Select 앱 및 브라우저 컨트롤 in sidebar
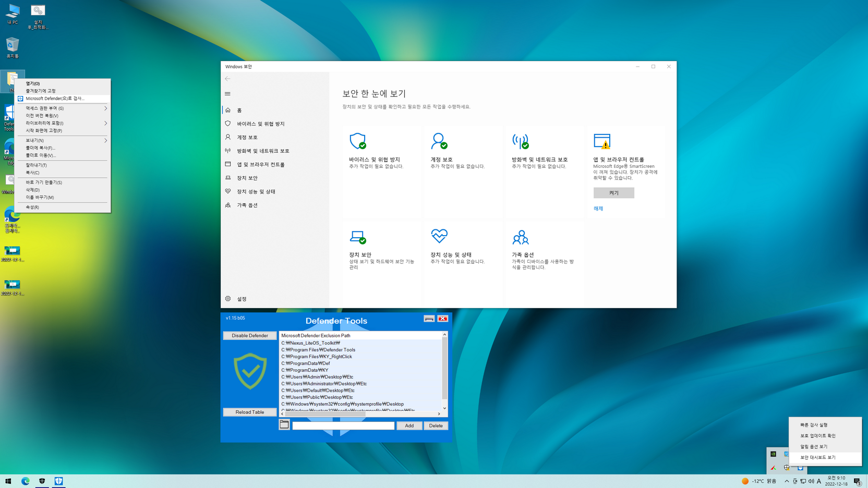The height and width of the screenshot is (488, 868). point(275,164)
